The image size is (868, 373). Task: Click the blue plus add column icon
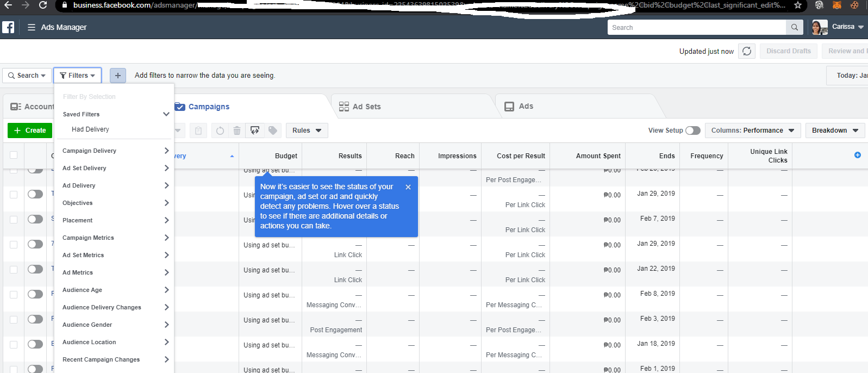click(858, 155)
